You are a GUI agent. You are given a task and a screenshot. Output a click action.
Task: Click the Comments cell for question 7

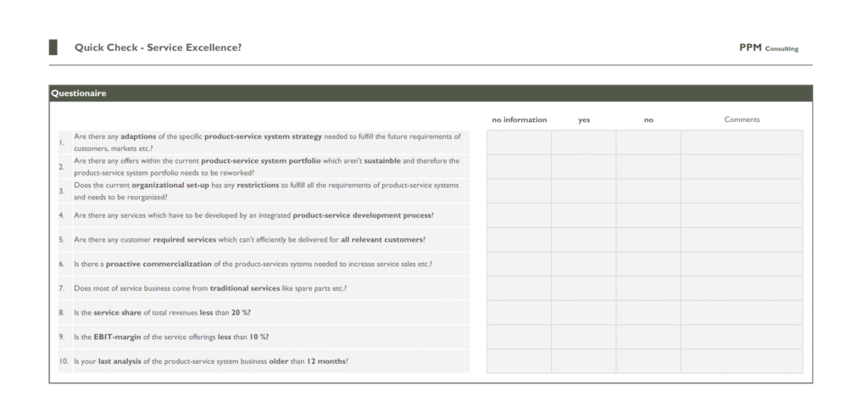point(741,288)
